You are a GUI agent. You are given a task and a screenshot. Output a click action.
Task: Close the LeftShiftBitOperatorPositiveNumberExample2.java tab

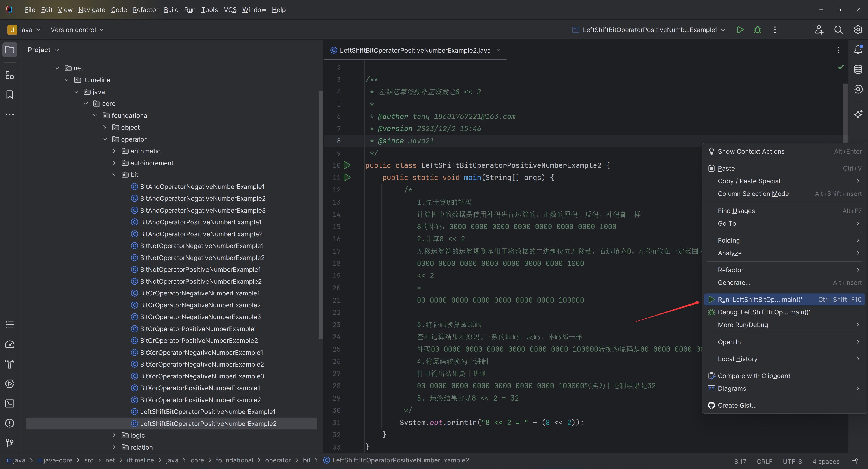click(x=498, y=50)
